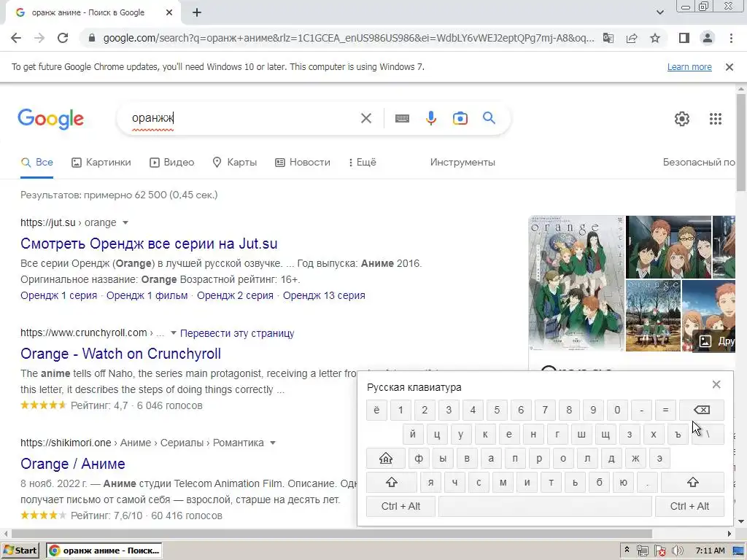This screenshot has width=747, height=560.
Task: Open the Ещё more options menu
Action: click(x=363, y=163)
